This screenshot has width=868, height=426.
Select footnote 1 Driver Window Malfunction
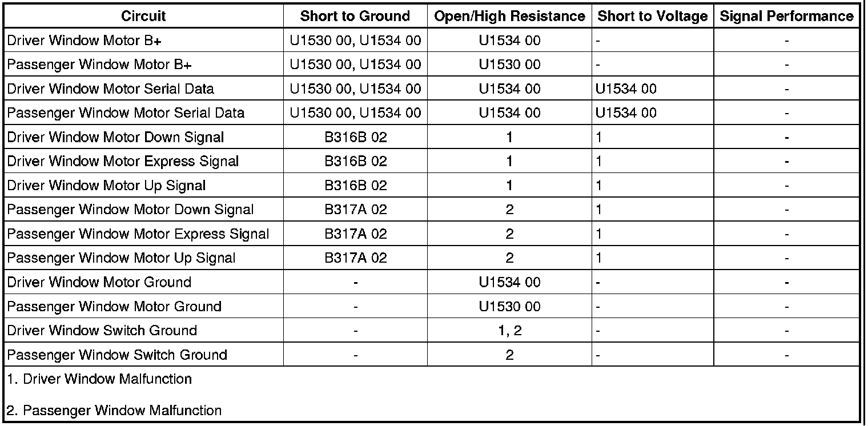pyautogui.click(x=99, y=379)
